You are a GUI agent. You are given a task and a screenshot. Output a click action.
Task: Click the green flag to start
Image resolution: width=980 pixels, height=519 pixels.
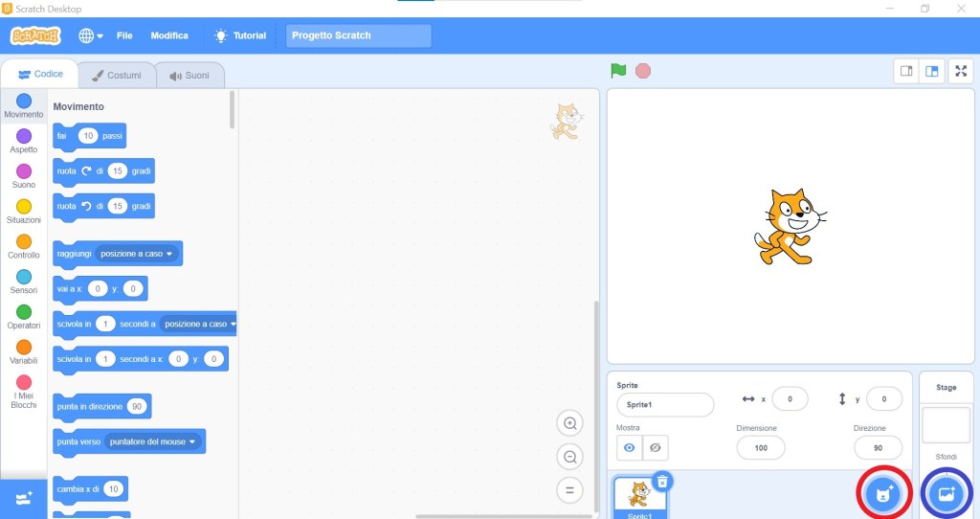618,71
